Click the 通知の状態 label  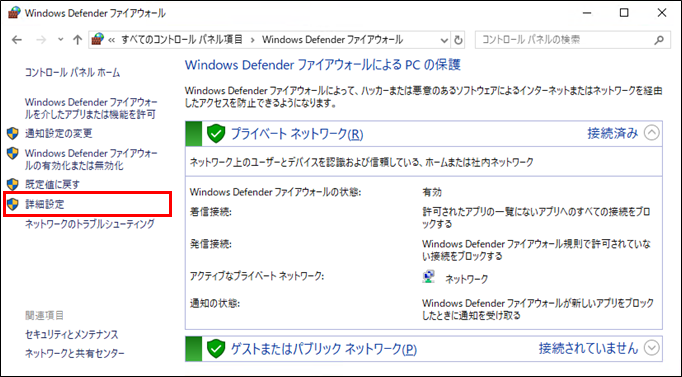pos(214,303)
